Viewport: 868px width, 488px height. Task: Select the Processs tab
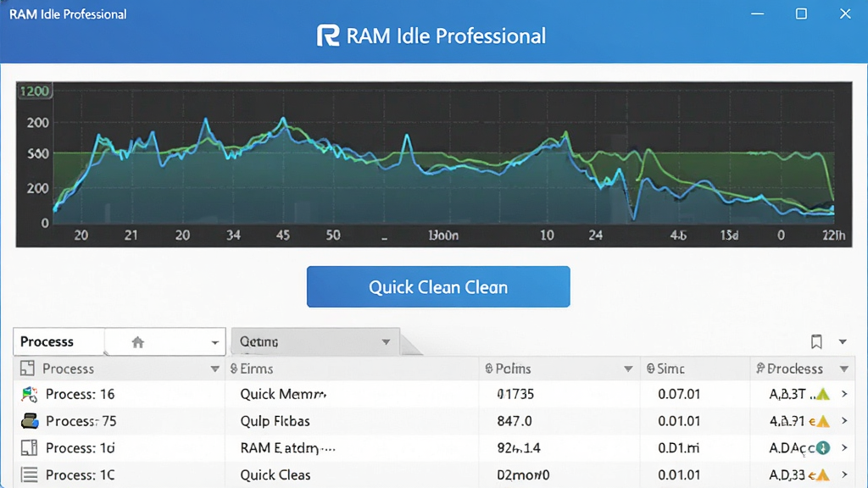pyautogui.click(x=58, y=341)
